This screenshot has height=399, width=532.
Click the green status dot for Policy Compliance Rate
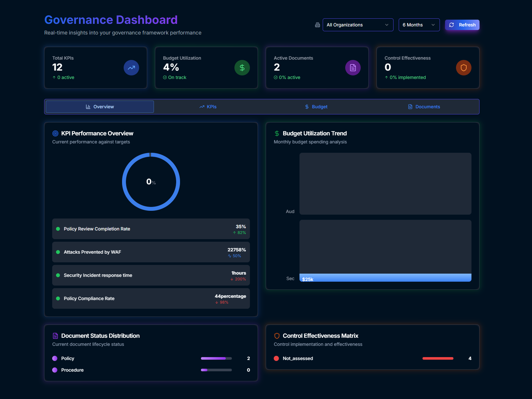point(58,298)
